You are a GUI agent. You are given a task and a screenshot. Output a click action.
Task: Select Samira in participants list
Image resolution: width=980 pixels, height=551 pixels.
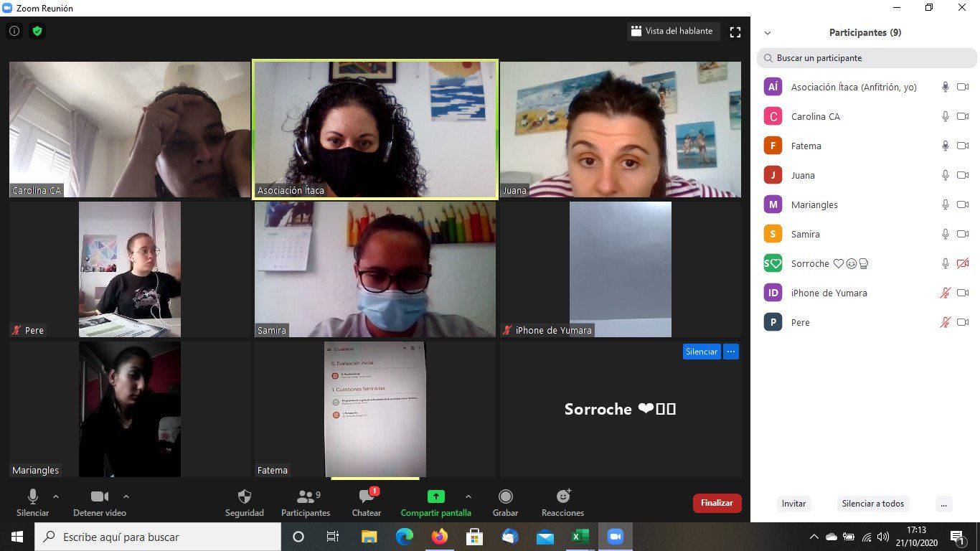(867, 234)
